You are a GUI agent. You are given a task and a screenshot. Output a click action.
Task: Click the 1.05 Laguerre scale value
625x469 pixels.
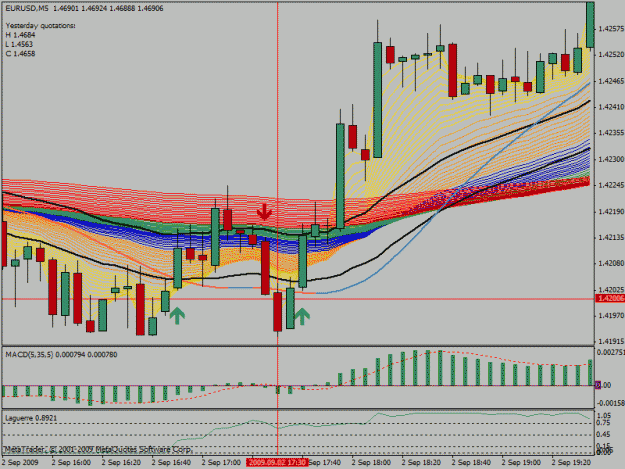tap(604, 415)
